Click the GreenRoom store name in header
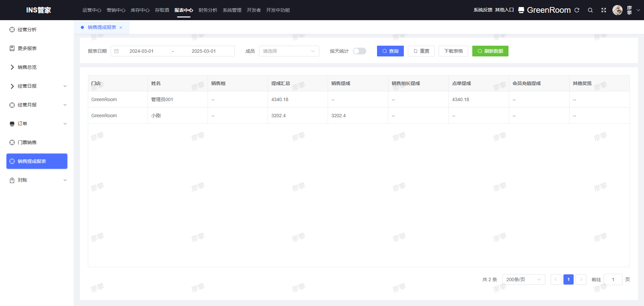The height and width of the screenshot is (306, 644). pos(549,10)
